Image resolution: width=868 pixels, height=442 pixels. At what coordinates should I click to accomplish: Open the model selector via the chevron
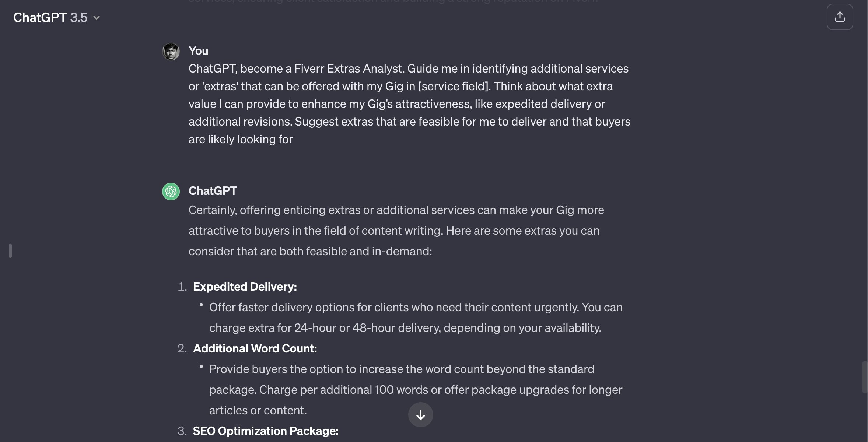(x=97, y=17)
